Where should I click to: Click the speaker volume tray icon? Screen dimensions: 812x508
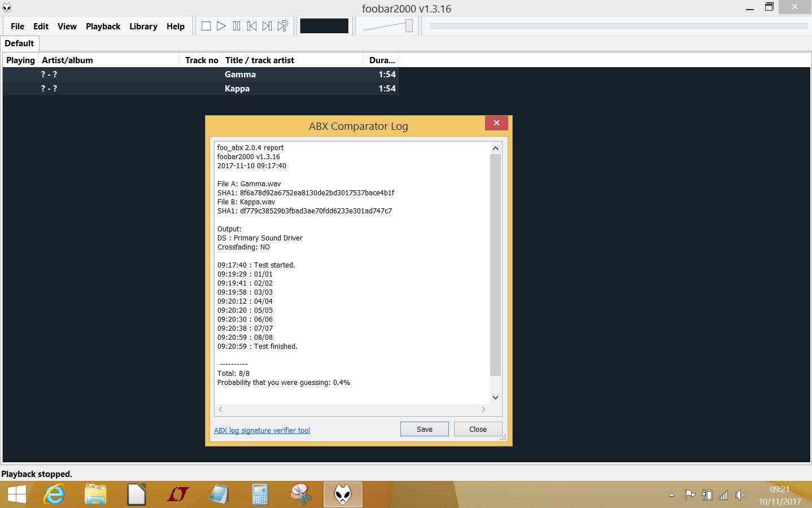tap(740, 495)
